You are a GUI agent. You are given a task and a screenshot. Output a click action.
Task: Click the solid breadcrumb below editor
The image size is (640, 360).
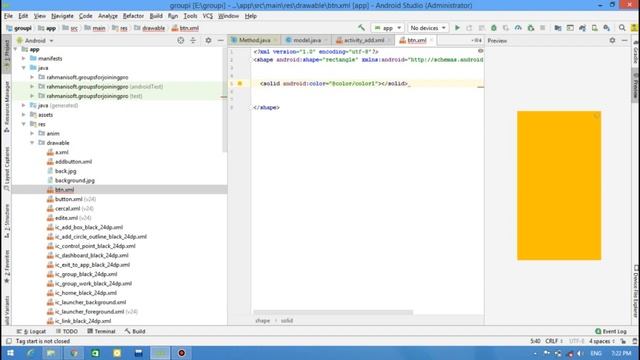[287, 321]
